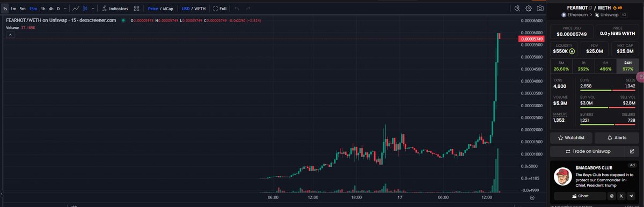644x207 pixels.
Task: Add pair to Watchlist
Action: (x=570, y=138)
